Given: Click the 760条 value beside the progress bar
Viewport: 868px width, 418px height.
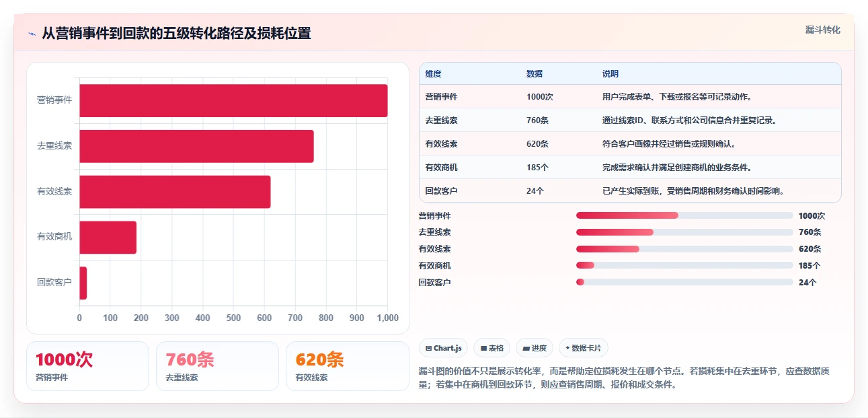Looking at the screenshot, I should 810,232.
